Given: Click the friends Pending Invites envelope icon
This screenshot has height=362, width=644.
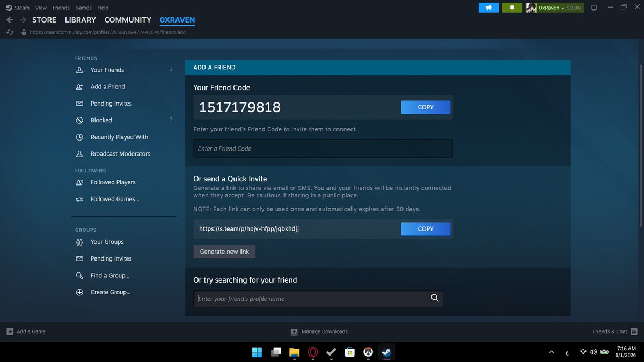Looking at the screenshot, I should (x=79, y=104).
